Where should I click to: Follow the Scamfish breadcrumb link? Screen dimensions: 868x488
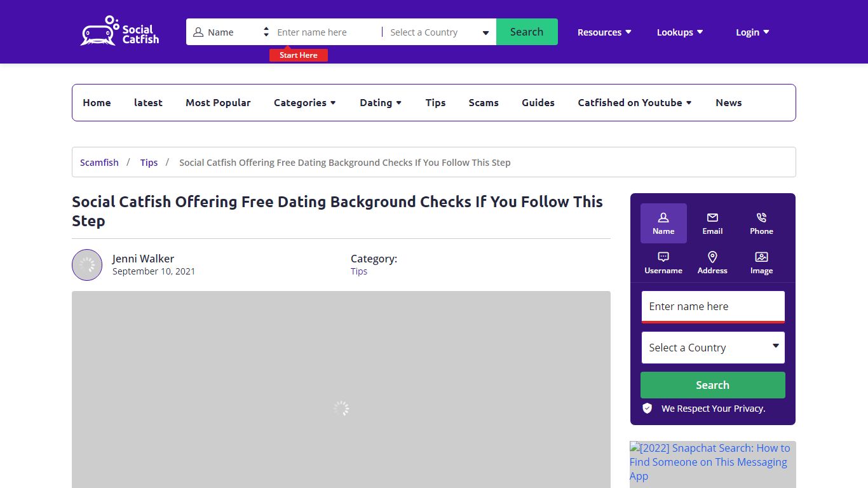(99, 163)
